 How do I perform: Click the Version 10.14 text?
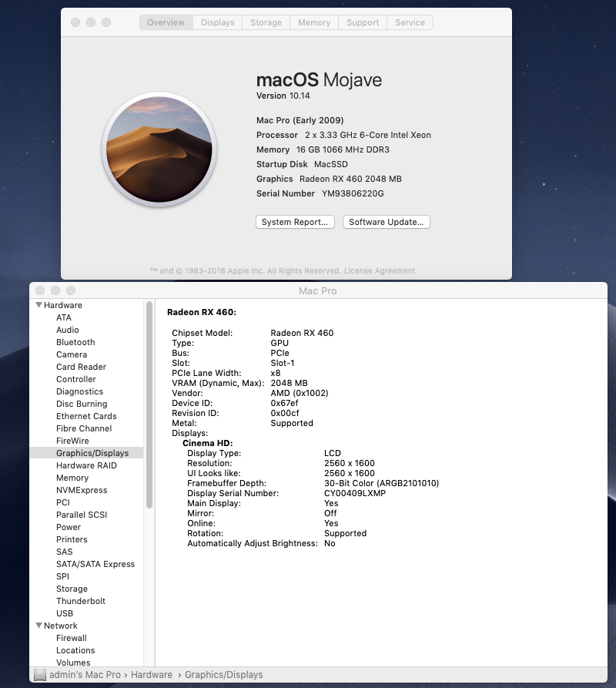pos(283,96)
